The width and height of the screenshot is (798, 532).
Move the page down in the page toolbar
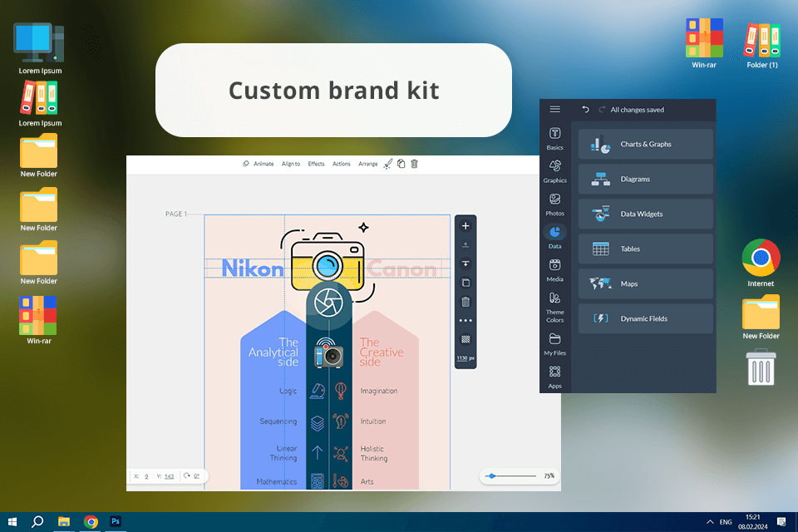point(465,264)
